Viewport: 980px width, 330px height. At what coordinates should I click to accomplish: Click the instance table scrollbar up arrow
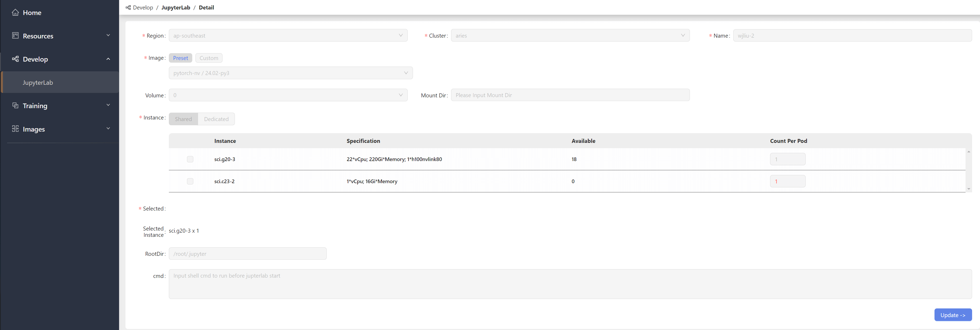[x=969, y=152]
